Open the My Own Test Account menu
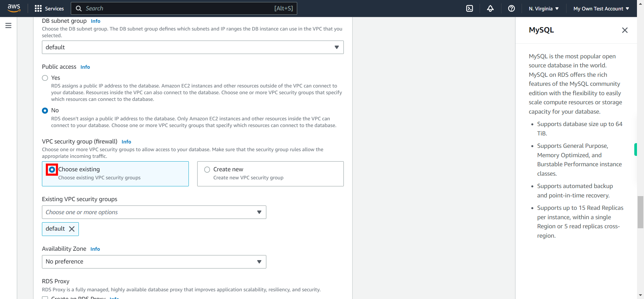Image resolution: width=644 pixels, height=299 pixels. click(x=601, y=9)
